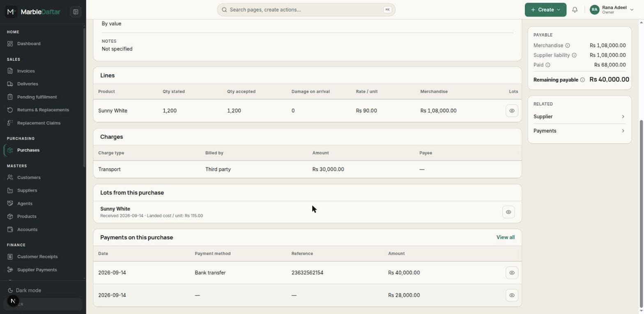Open Supplier Payments
Viewport: 644px width, 314px height.
[x=43, y=270]
